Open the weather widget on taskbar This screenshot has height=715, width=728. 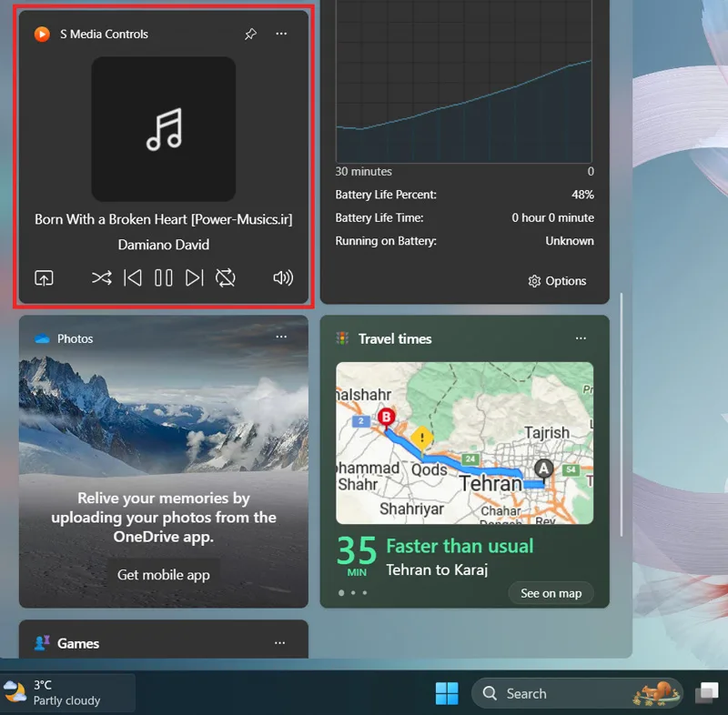[67, 693]
